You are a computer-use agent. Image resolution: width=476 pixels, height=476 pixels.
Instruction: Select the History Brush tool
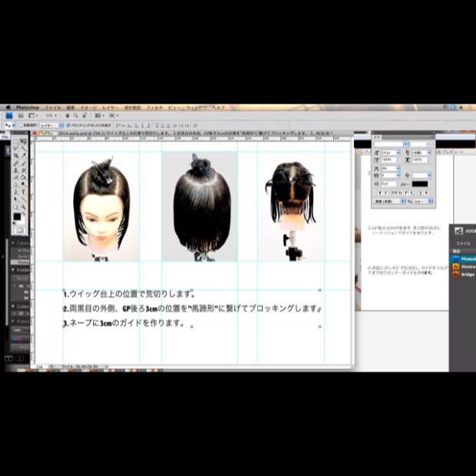23,170
